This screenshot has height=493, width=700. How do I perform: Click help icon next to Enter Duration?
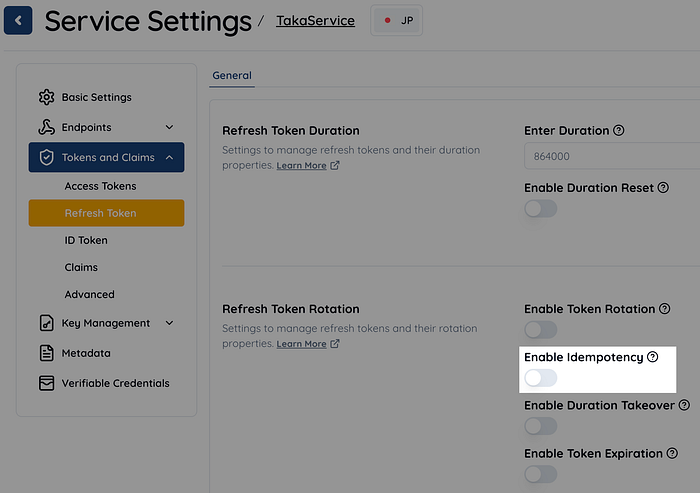pos(619,130)
